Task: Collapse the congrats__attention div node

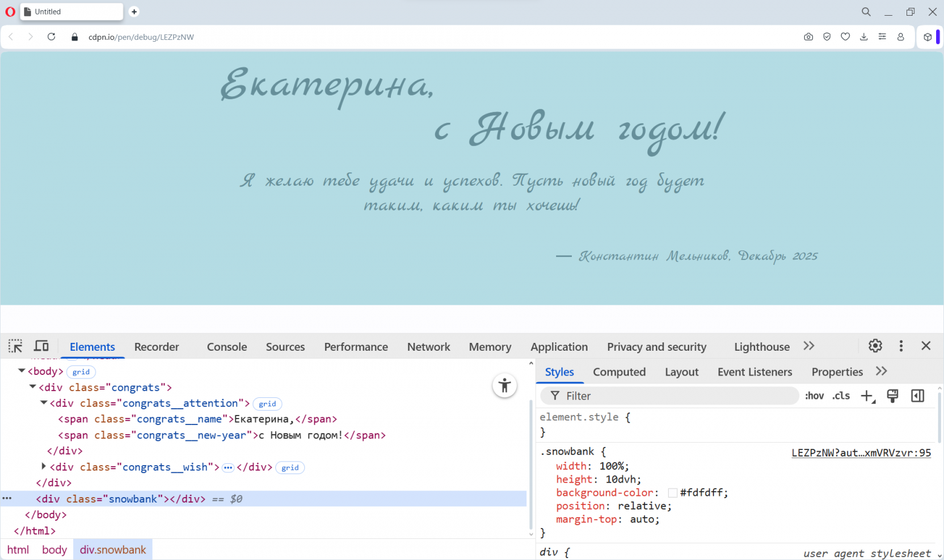Action: (44, 403)
